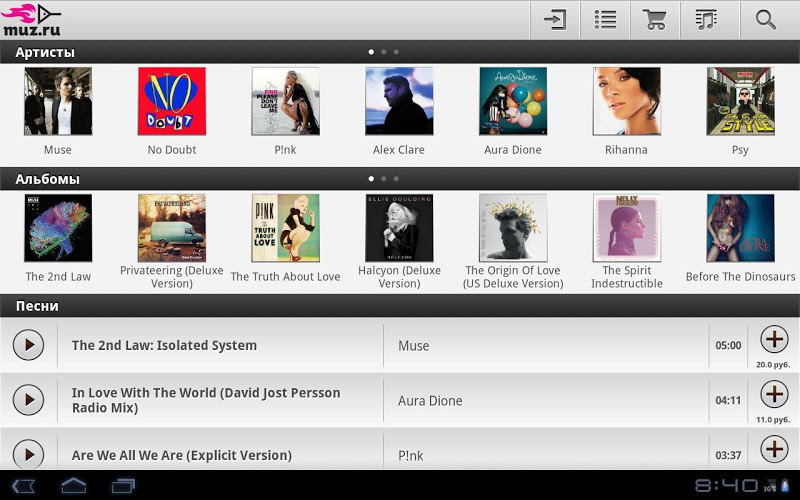
Task: Click the 20.0 руб. price label
Action: 773,365
